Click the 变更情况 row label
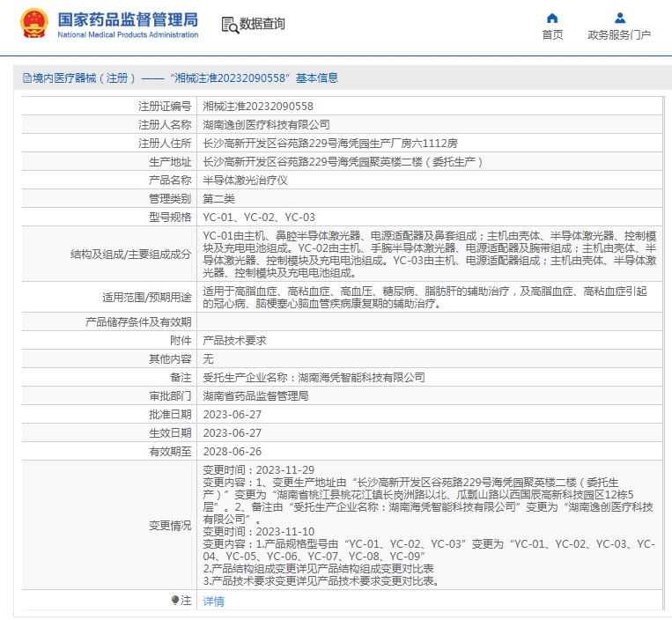The height and width of the screenshot is (620, 672). coord(170,526)
